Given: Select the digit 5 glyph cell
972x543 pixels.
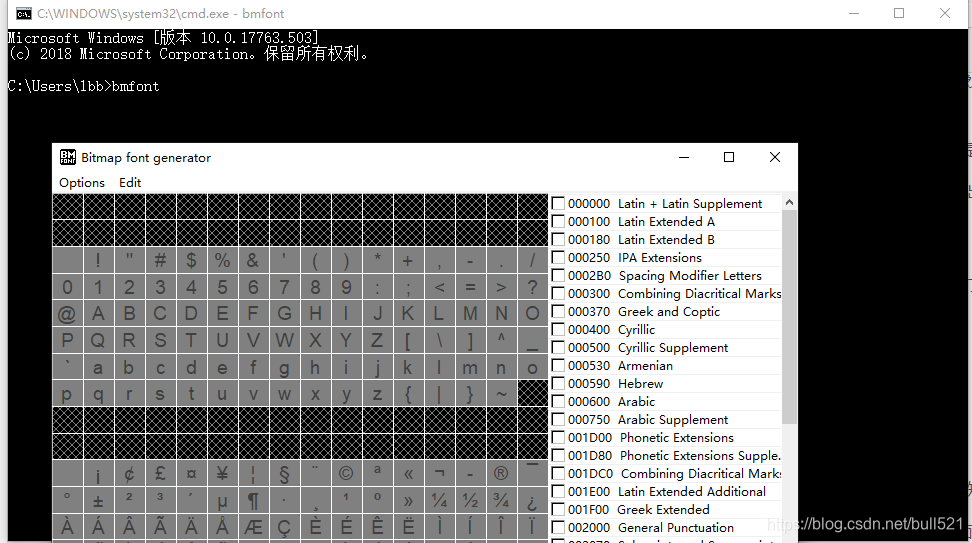Looking at the screenshot, I should [x=223, y=287].
